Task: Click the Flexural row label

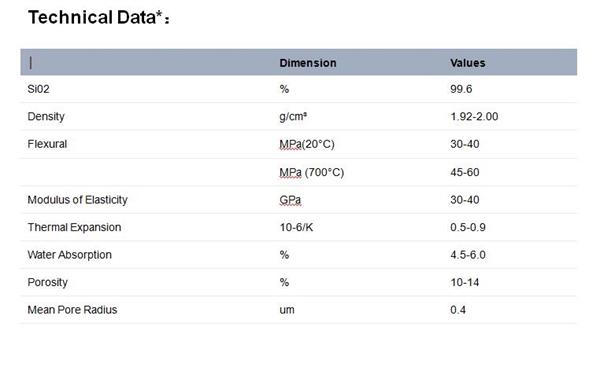Action: pyautogui.click(x=47, y=144)
